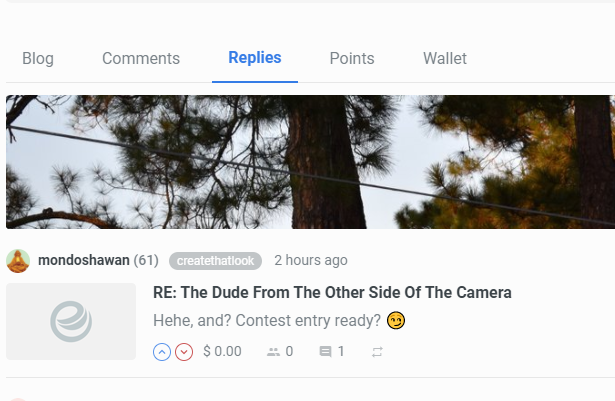Click the reblog icon on the reply
This screenshot has height=401, width=615.
tap(377, 352)
